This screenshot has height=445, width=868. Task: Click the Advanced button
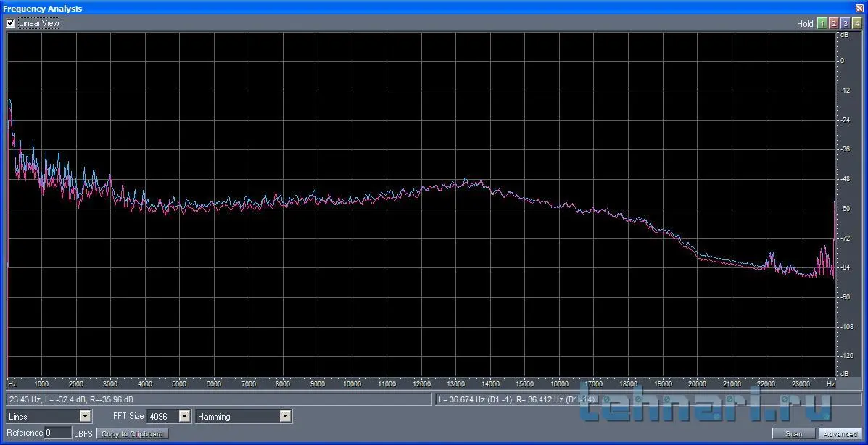tap(840, 433)
